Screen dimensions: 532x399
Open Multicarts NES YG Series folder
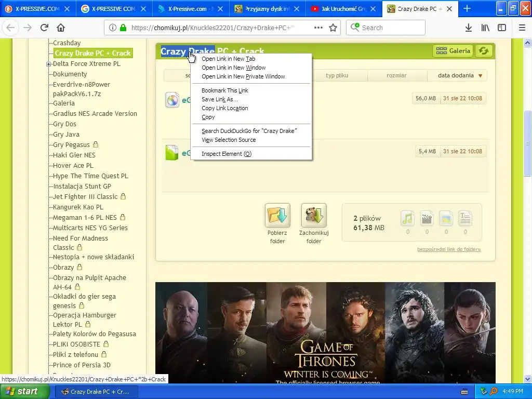90,228
